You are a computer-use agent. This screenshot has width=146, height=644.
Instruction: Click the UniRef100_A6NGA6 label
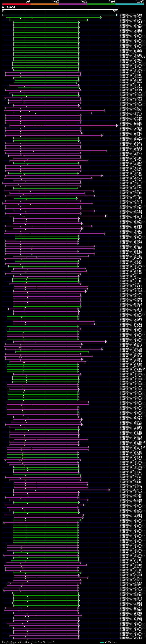pos(131,55)
